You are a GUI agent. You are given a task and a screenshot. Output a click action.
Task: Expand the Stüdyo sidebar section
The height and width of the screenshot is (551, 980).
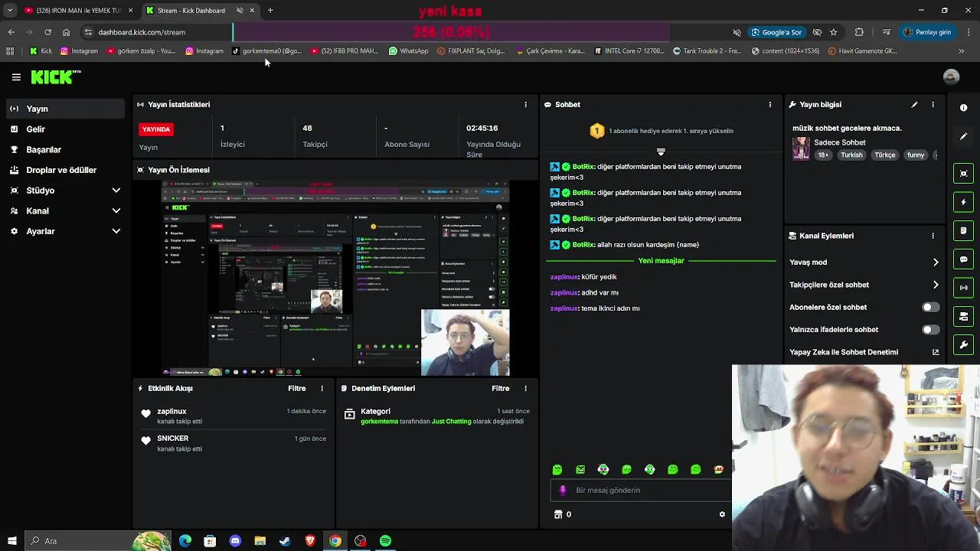pos(65,191)
